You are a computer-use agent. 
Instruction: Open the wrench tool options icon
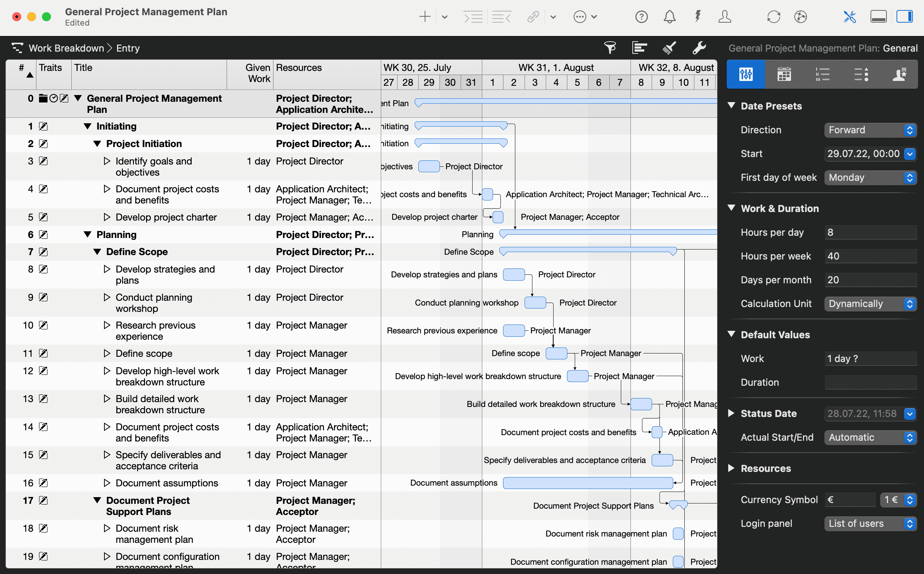699,48
